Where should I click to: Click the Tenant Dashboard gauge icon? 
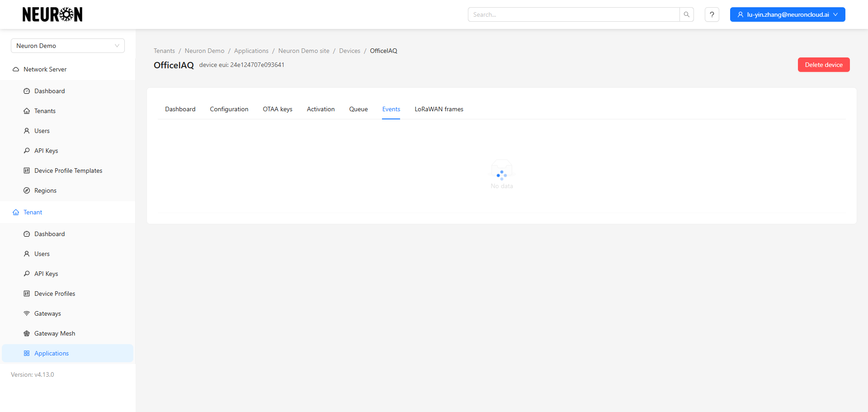[27, 234]
